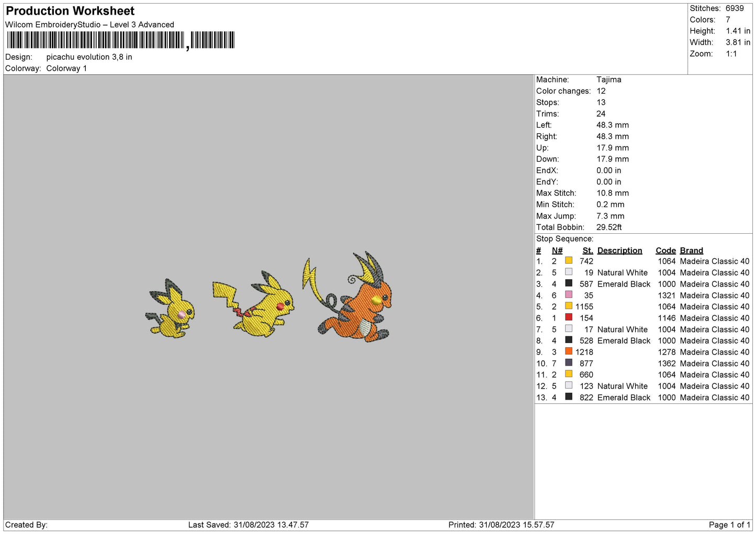Click the St. column header
Screen dimensions: 756x534
pos(588,251)
